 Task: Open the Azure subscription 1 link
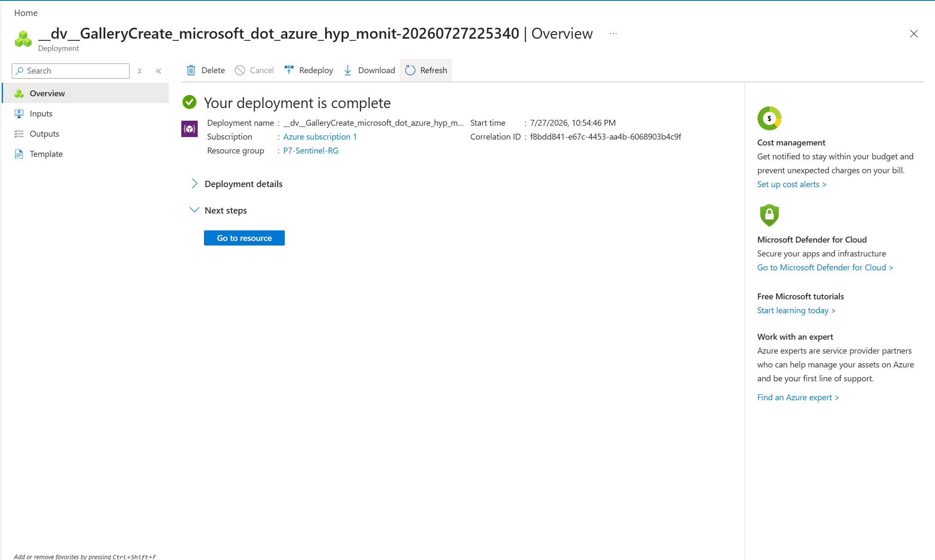[x=320, y=137]
